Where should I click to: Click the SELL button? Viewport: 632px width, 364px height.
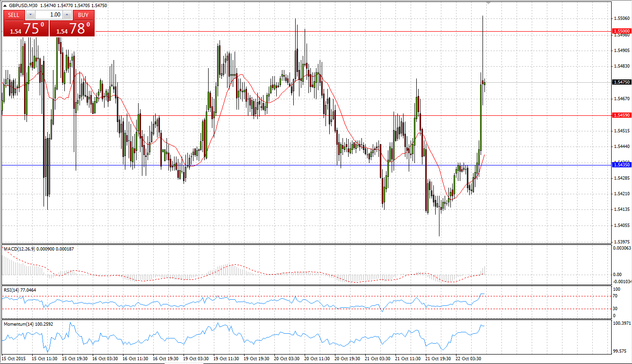14,15
